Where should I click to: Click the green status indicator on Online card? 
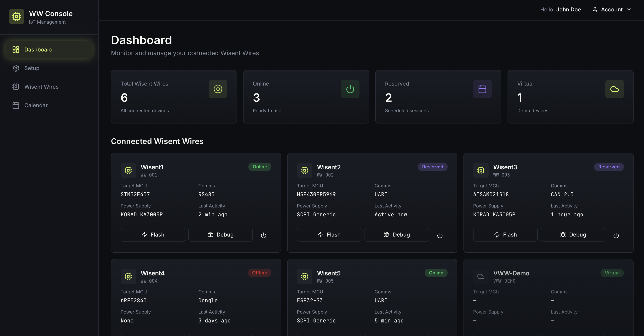coord(350,89)
